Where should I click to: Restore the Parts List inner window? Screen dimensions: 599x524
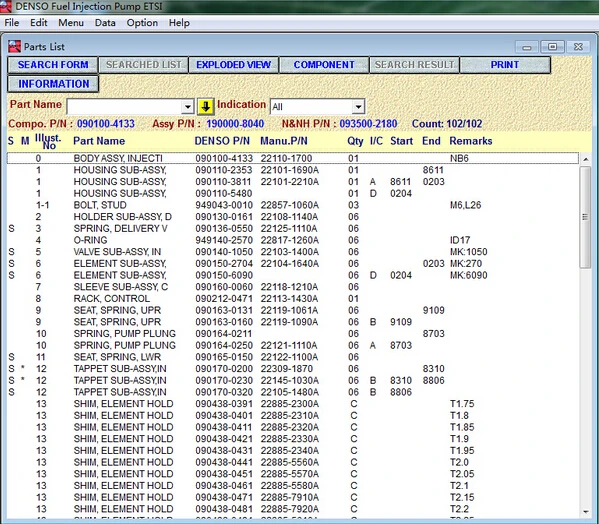click(x=552, y=47)
